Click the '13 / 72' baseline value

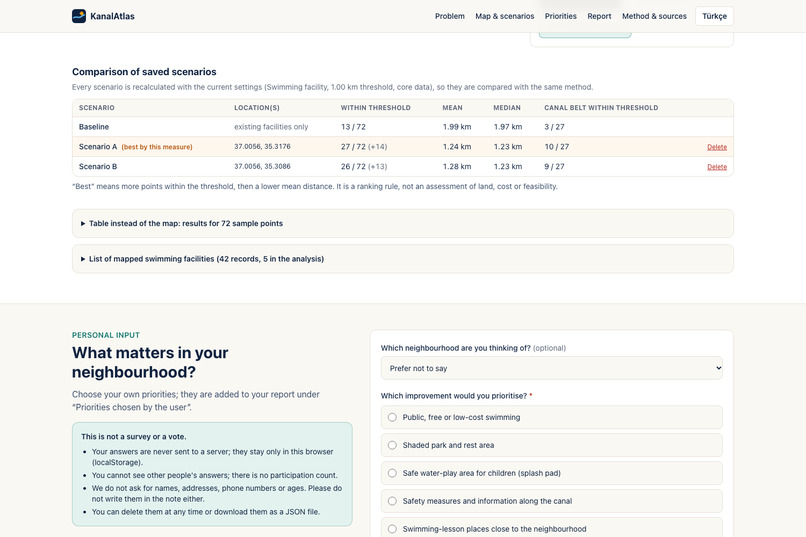pyautogui.click(x=353, y=127)
